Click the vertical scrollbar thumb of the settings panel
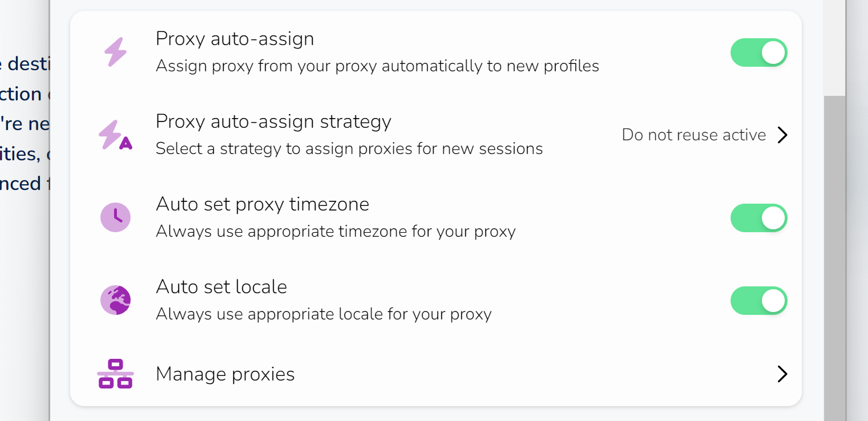Screen dimensions: 868x421 pyautogui.click(x=834, y=258)
